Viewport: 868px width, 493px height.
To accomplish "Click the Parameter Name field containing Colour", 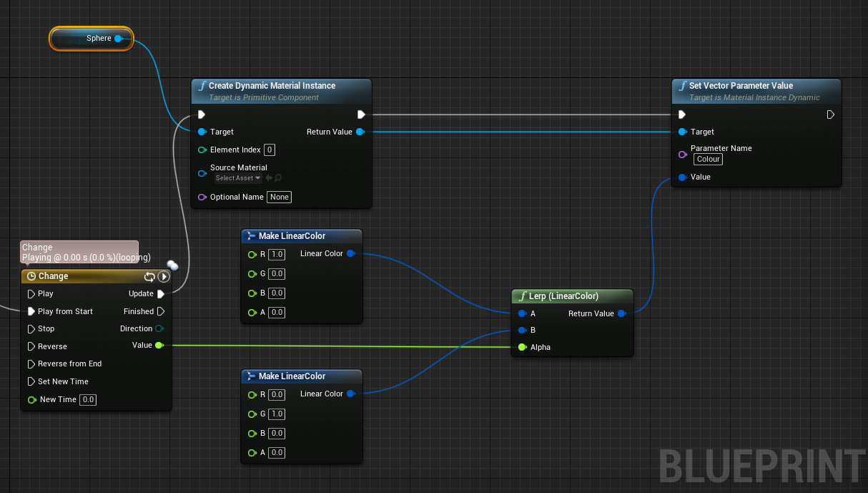I will coord(709,160).
